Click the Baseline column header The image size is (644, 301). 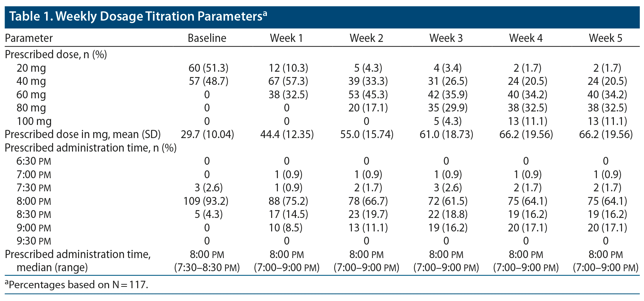(207, 38)
